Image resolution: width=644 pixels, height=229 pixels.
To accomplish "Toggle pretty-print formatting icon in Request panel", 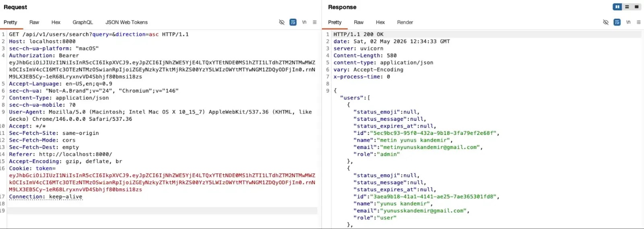I will (293, 22).
